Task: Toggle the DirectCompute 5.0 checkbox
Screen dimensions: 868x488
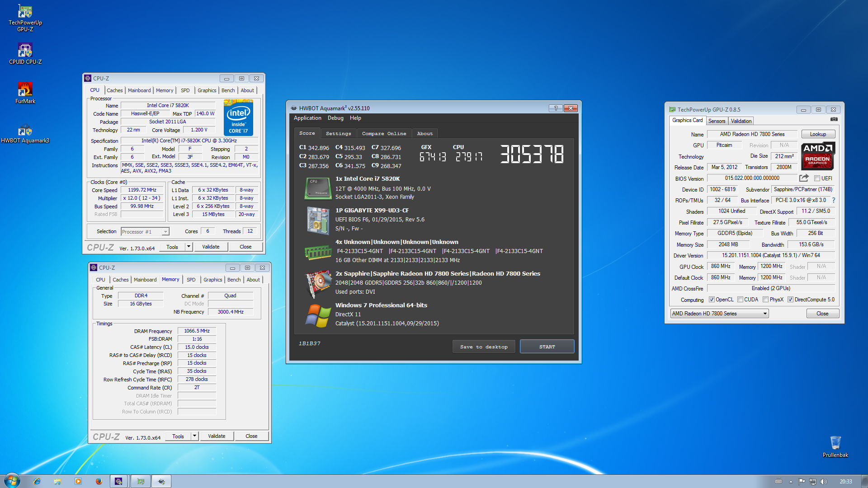Action: pyautogui.click(x=790, y=300)
